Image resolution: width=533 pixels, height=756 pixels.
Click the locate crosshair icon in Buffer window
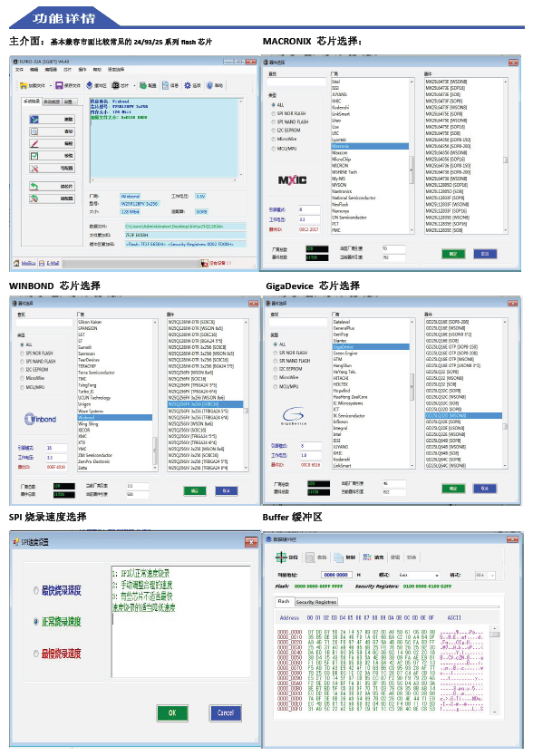281,557
